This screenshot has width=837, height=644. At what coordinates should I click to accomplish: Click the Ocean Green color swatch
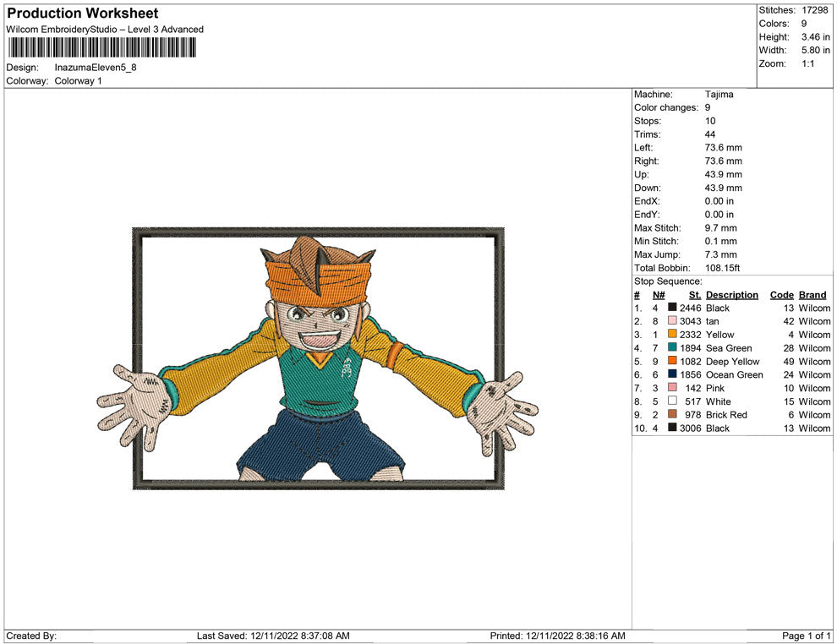click(x=672, y=374)
